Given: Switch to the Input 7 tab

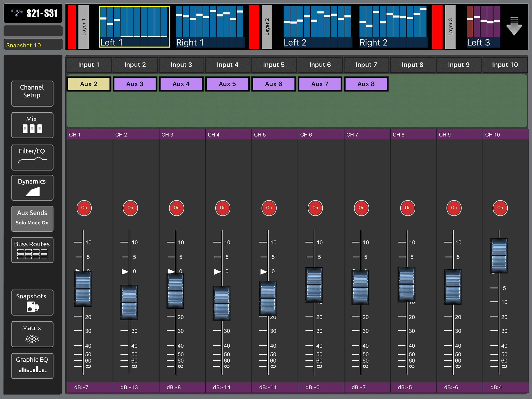Looking at the screenshot, I should click(366, 65).
